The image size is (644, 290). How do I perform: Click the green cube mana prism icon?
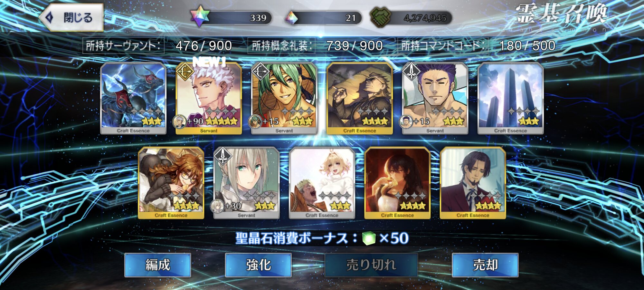[x=369, y=238]
